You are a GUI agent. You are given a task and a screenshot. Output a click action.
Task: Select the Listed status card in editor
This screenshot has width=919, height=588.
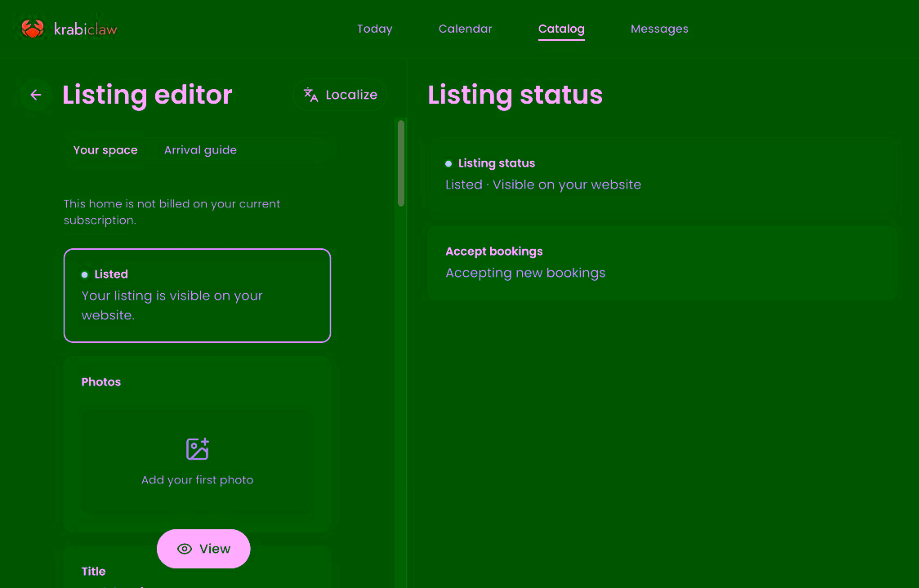coord(197,296)
